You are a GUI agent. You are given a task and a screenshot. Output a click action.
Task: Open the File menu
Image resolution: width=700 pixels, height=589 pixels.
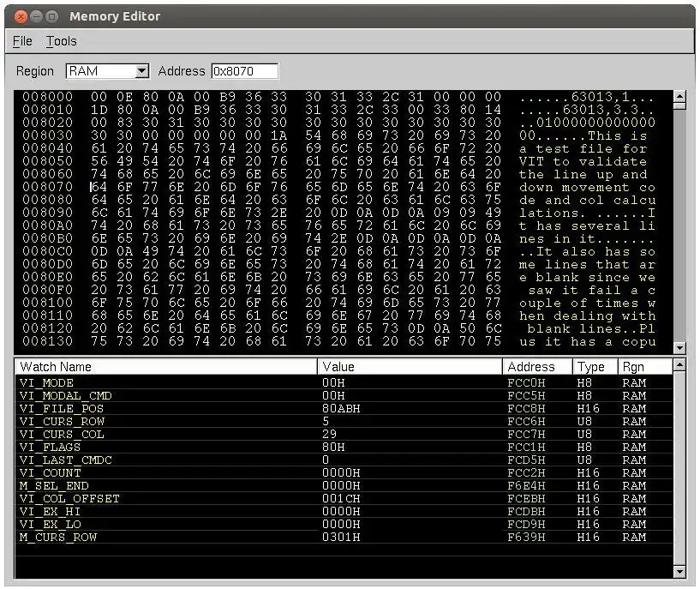point(22,41)
